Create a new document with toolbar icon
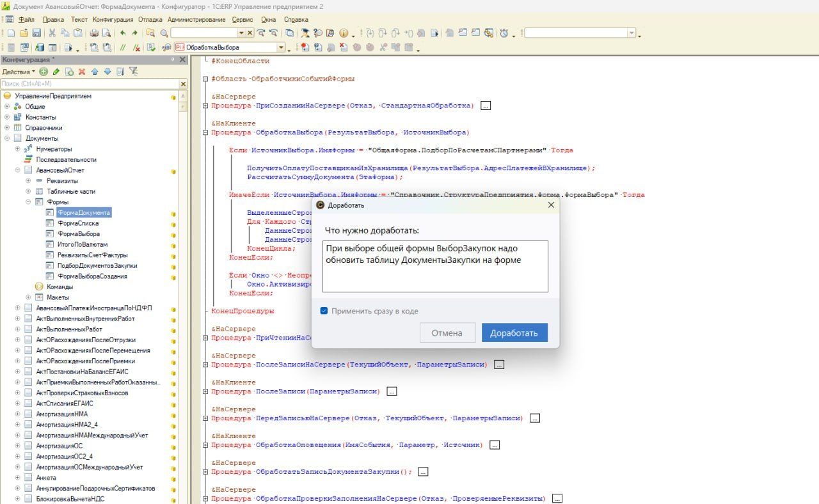This screenshot has width=819, height=504. click(x=10, y=33)
